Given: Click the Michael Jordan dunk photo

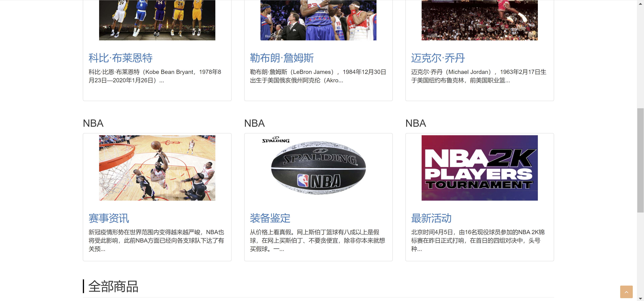Looking at the screenshot, I should (479, 20).
